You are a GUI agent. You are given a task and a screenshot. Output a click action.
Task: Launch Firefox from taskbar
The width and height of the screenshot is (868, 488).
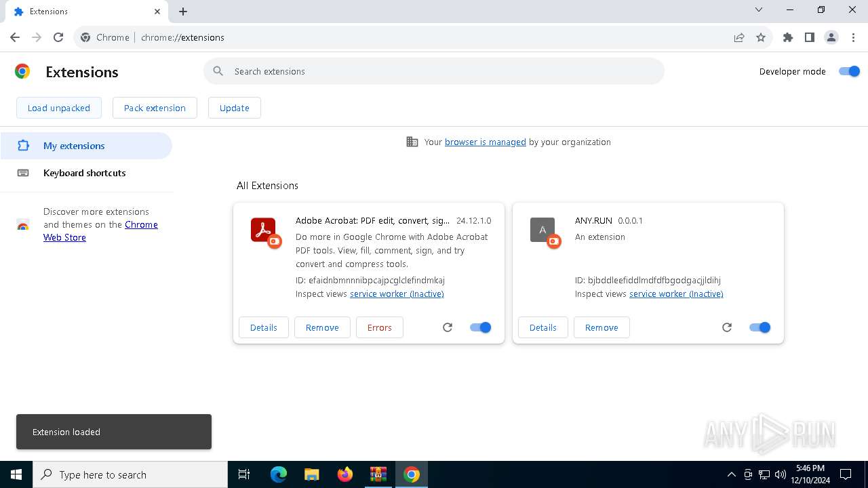pos(344,474)
